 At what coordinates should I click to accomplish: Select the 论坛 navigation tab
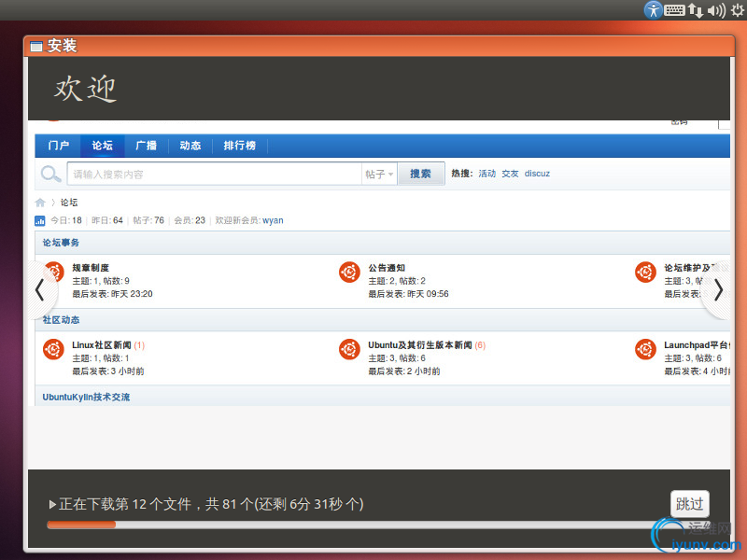click(103, 146)
